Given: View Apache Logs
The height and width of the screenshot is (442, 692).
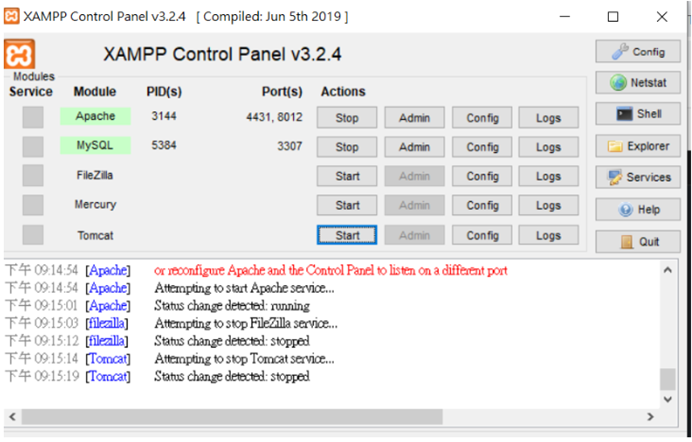Looking at the screenshot, I should point(549,118).
